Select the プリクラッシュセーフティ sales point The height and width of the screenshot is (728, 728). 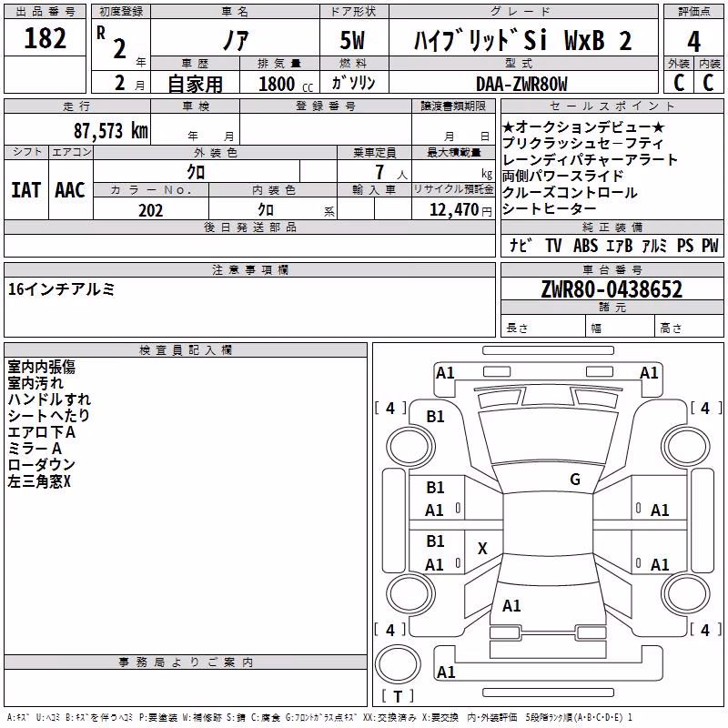pos(582,143)
